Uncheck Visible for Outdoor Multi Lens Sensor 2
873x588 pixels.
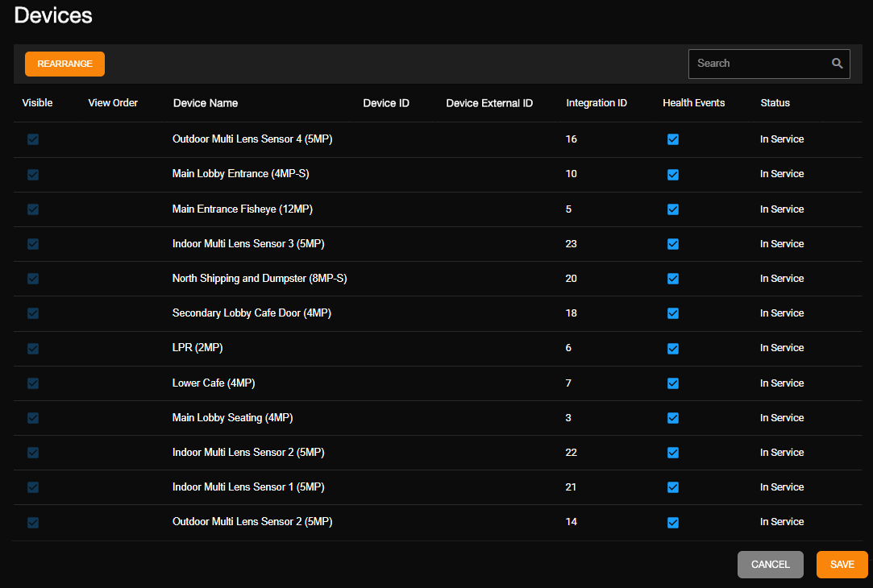[33, 522]
